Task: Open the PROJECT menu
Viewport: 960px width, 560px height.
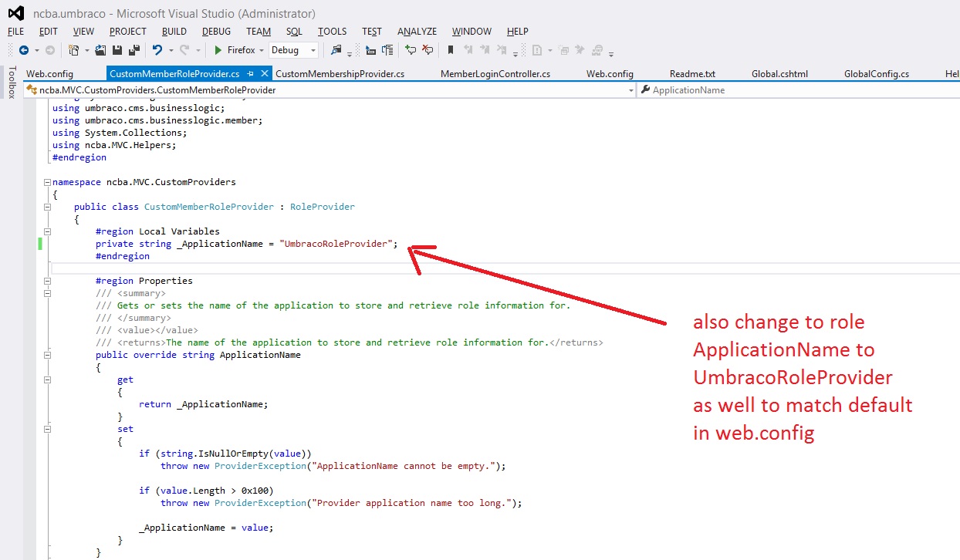Action: tap(128, 32)
